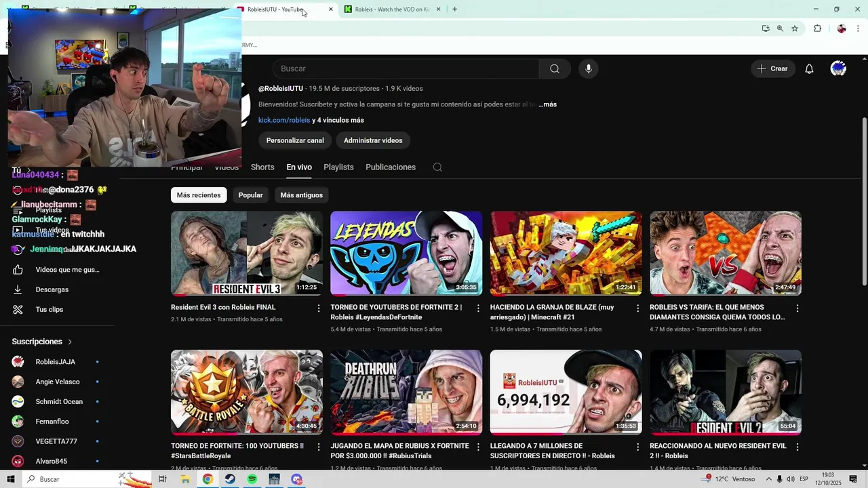868x488 pixels.
Task: Open options for Granja de Blaze video
Action: tap(637, 308)
